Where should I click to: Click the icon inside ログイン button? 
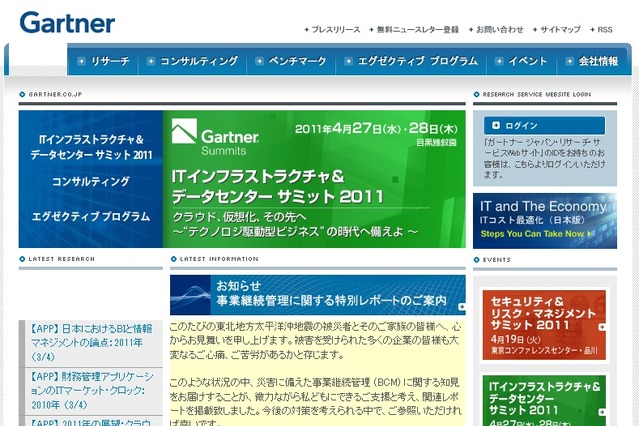pyautogui.click(x=496, y=125)
